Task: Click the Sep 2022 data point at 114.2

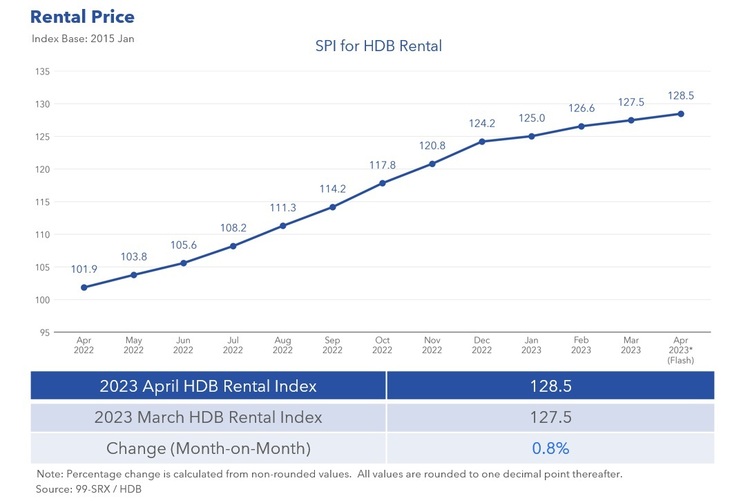Action: (x=333, y=207)
